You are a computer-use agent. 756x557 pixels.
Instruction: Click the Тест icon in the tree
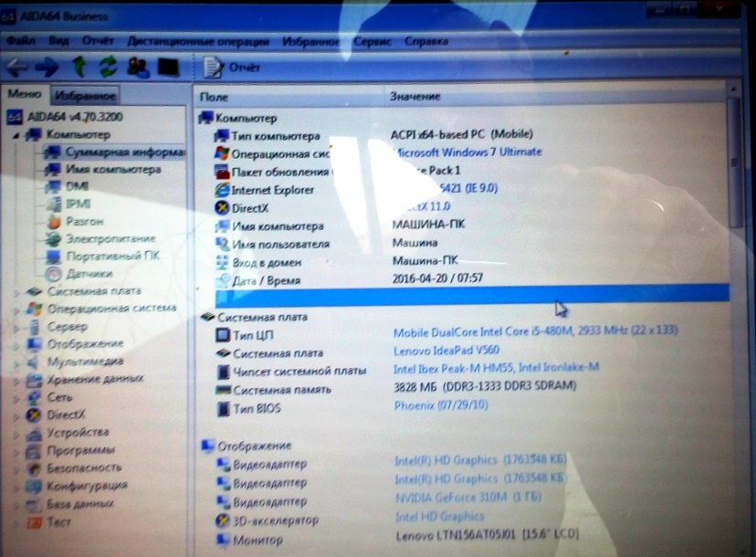[x=34, y=522]
